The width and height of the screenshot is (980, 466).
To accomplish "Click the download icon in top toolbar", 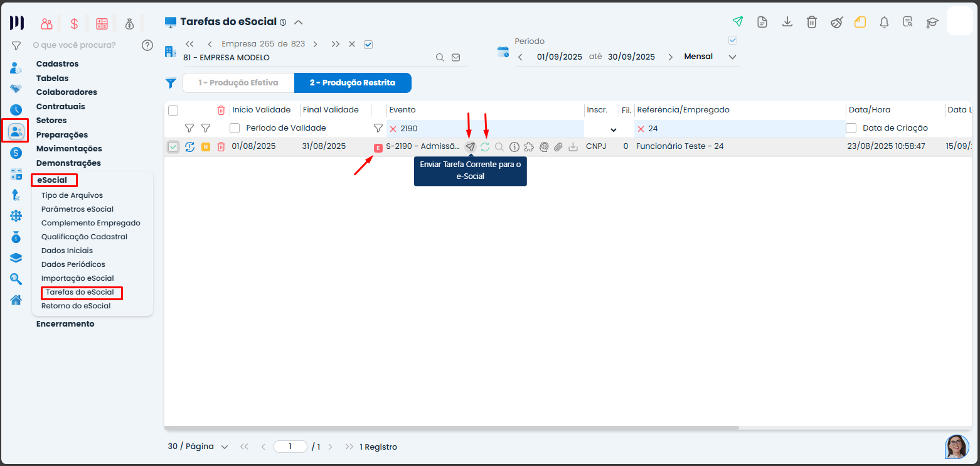I will tap(787, 22).
